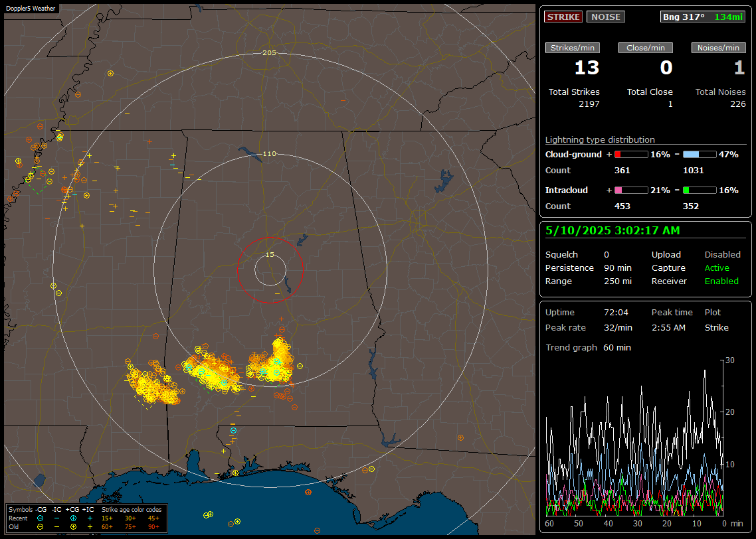The height and width of the screenshot is (539, 756).
Task: Click the Lightning type distribution heading
Action: (600, 139)
